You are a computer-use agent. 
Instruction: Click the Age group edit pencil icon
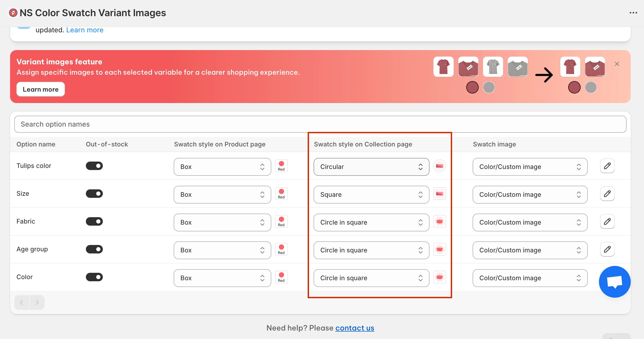point(607,249)
